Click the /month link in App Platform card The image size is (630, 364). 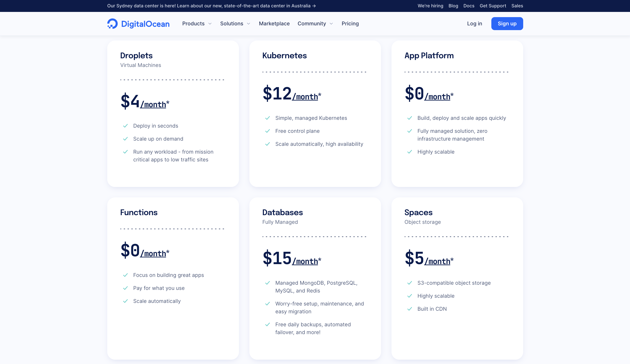(437, 97)
